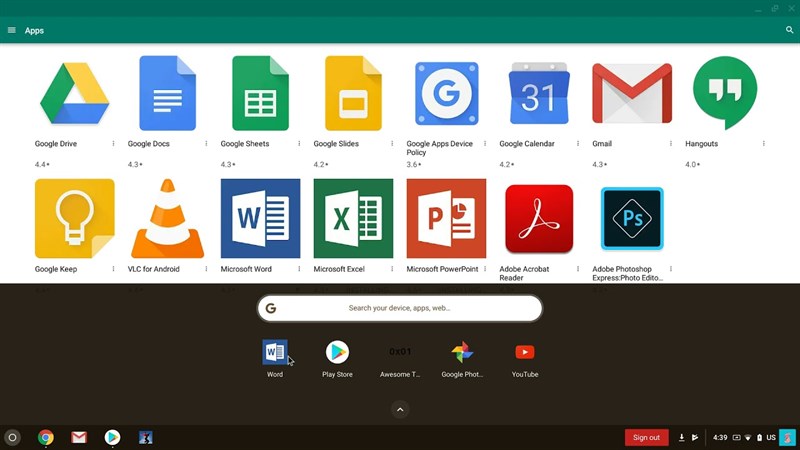Open the VLC for Android icon

[x=167, y=218]
